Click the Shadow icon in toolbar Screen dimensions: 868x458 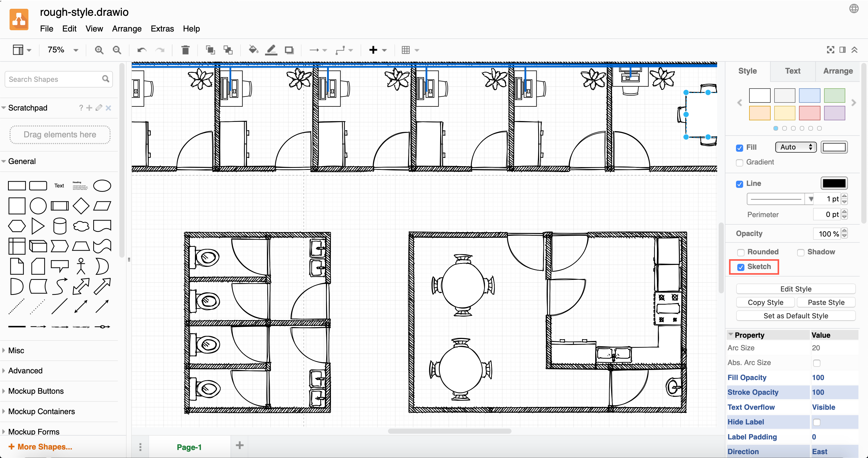tap(289, 50)
